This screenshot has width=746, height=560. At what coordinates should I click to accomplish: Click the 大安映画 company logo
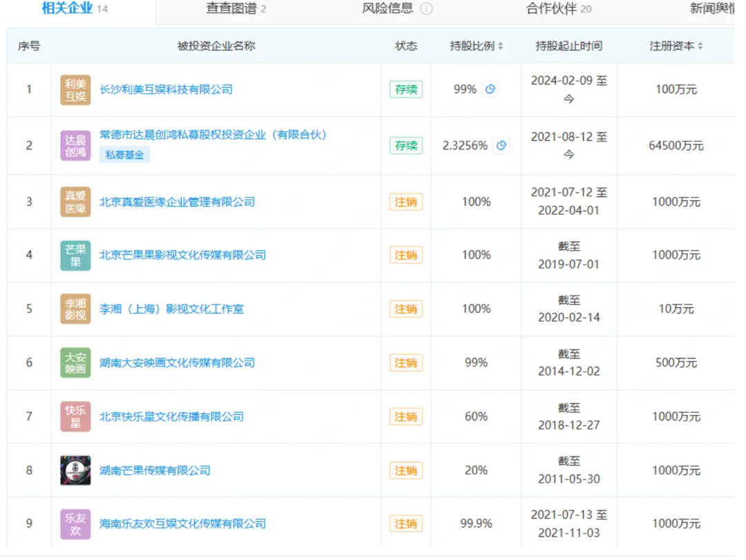point(75,363)
